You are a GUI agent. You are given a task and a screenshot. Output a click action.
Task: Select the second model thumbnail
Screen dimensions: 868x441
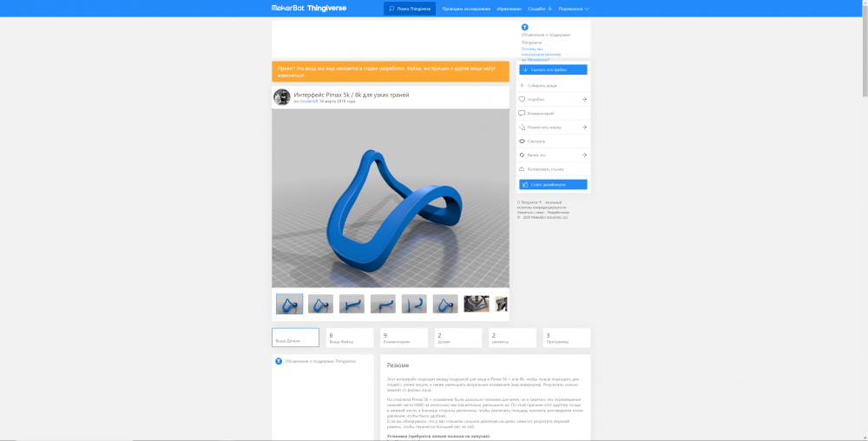320,304
